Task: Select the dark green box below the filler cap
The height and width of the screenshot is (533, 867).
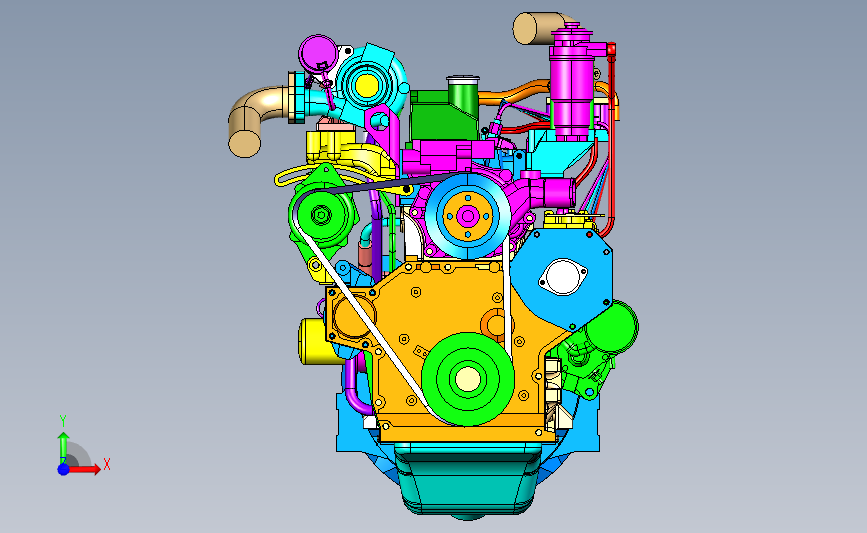Action: tap(443, 116)
